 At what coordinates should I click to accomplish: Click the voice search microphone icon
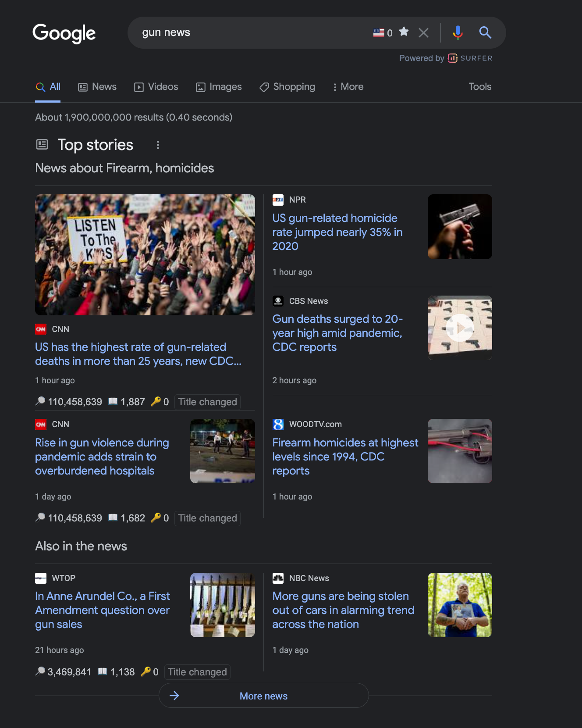[x=458, y=32]
